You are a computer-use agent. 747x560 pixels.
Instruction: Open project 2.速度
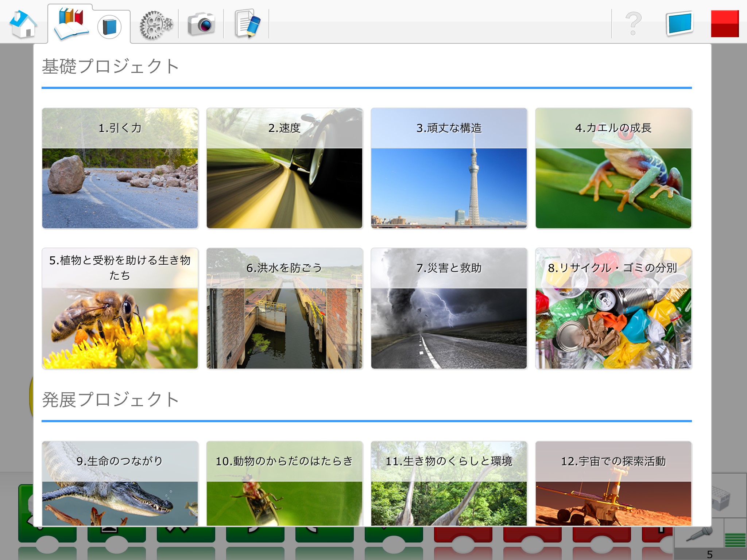[x=285, y=168]
